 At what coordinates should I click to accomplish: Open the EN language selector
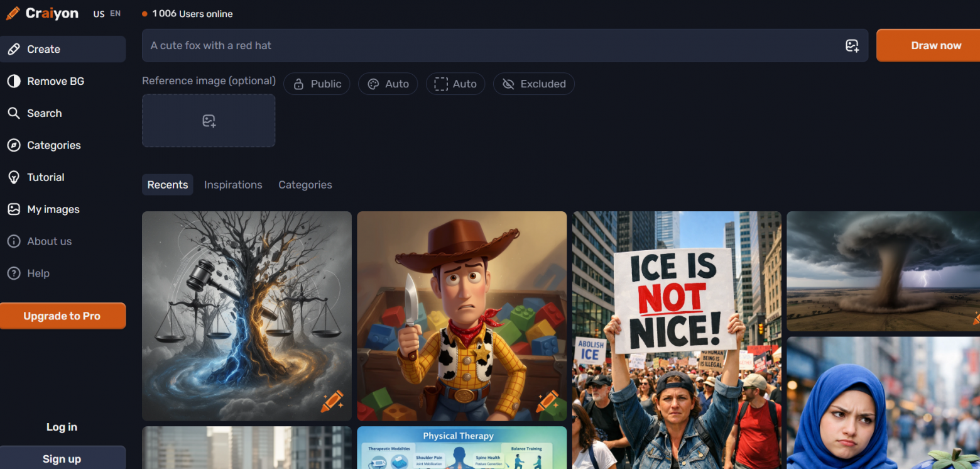coord(115,14)
